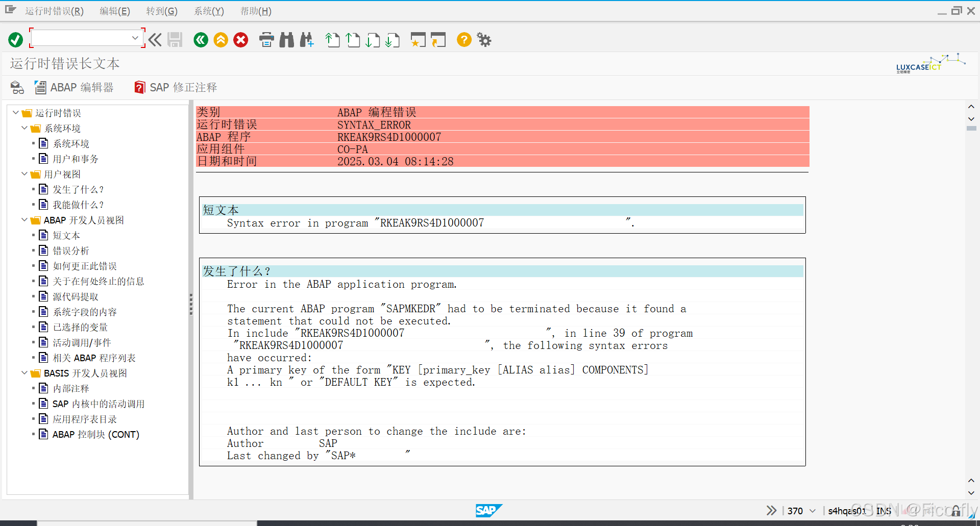Collapse the BASIS 开发人员视图 folder
Viewport: 980px width, 526px height.
click(24, 373)
